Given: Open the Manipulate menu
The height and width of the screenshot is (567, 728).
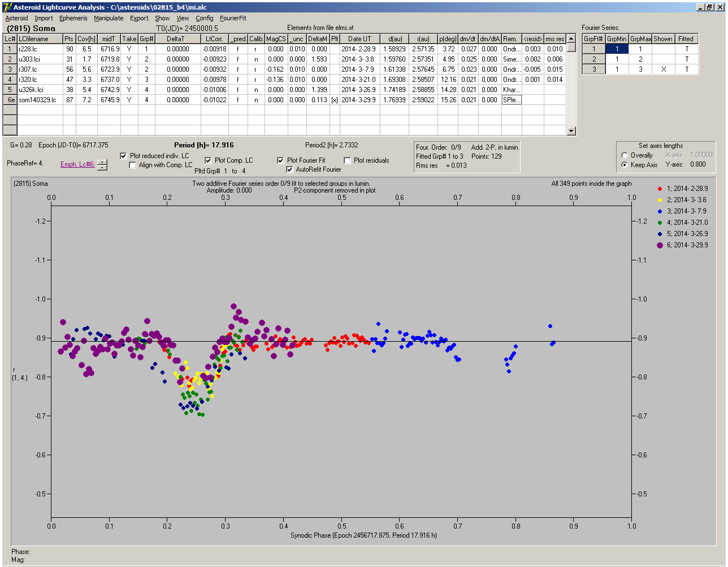Looking at the screenshot, I should point(109,18).
